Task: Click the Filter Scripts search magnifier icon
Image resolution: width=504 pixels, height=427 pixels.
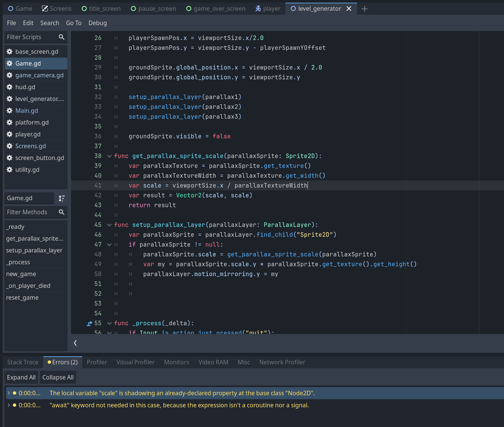Action: (62, 37)
